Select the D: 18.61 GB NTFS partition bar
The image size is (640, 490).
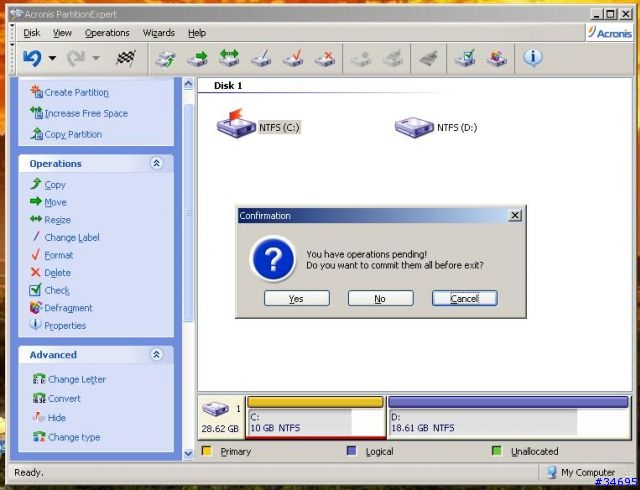tap(508, 417)
